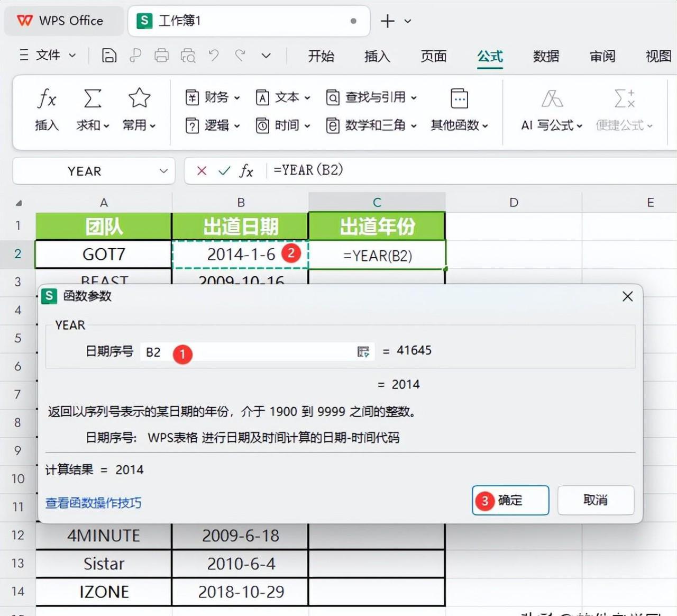The width and height of the screenshot is (677, 616).
Task: Open the 视图 ribbon tab
Action: pos(658,56)
